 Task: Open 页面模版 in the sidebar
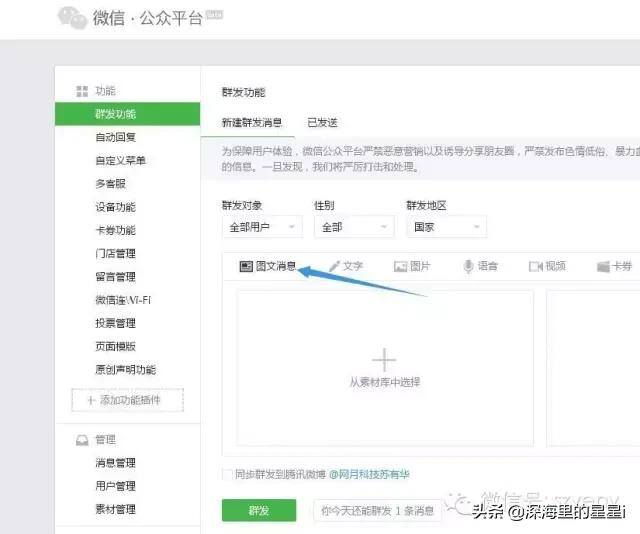click(x=116, y=347)
